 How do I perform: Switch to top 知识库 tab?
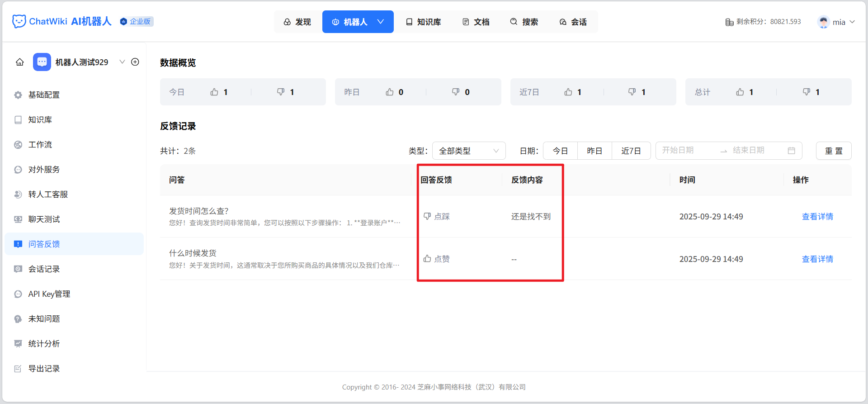pos(424,22)
